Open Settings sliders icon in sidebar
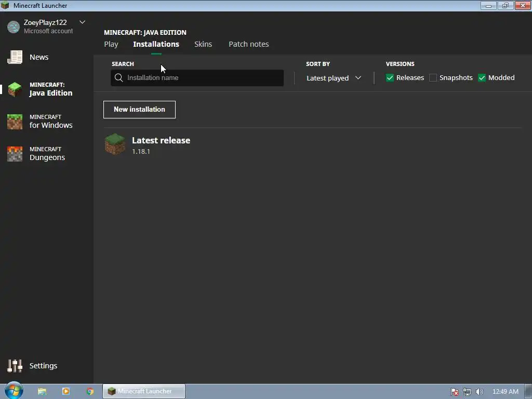The width and height of the screenshot is (532, 399). (x=15, y=366)
